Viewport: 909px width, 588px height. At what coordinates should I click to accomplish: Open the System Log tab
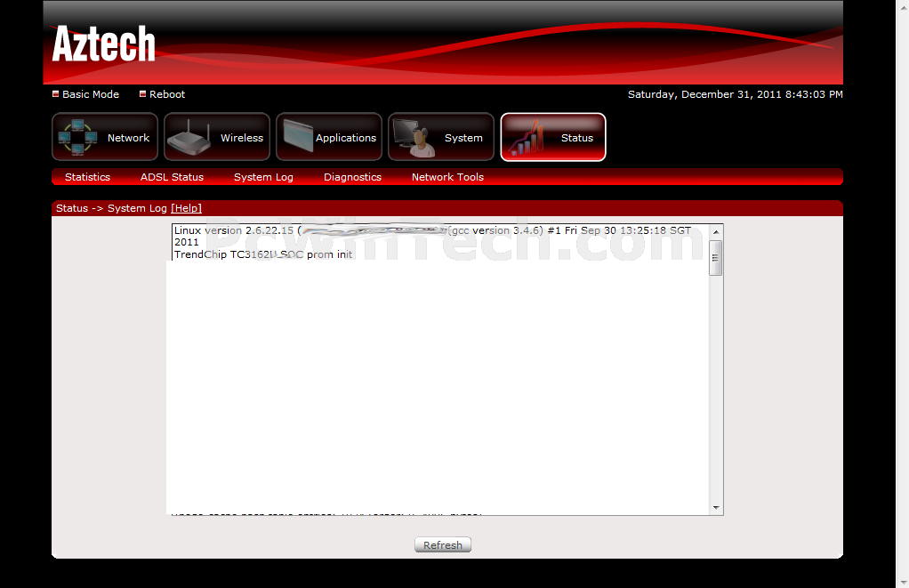(263, 177)
